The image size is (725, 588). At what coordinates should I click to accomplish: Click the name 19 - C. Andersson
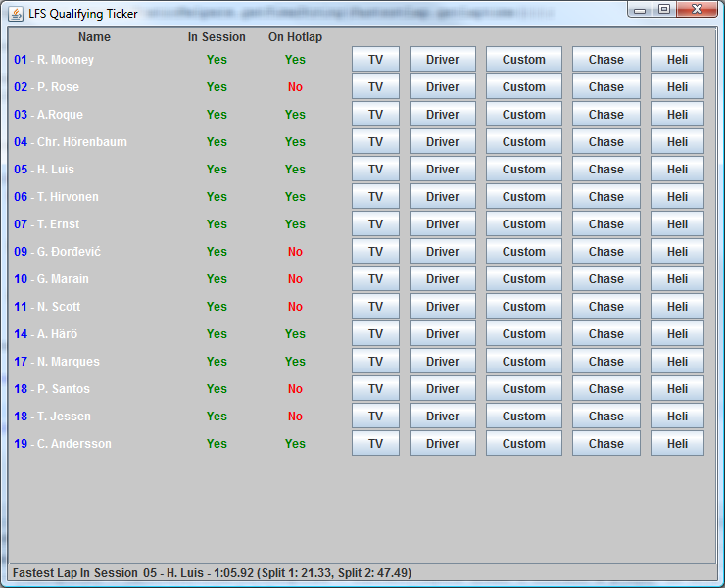coord(63,443)
